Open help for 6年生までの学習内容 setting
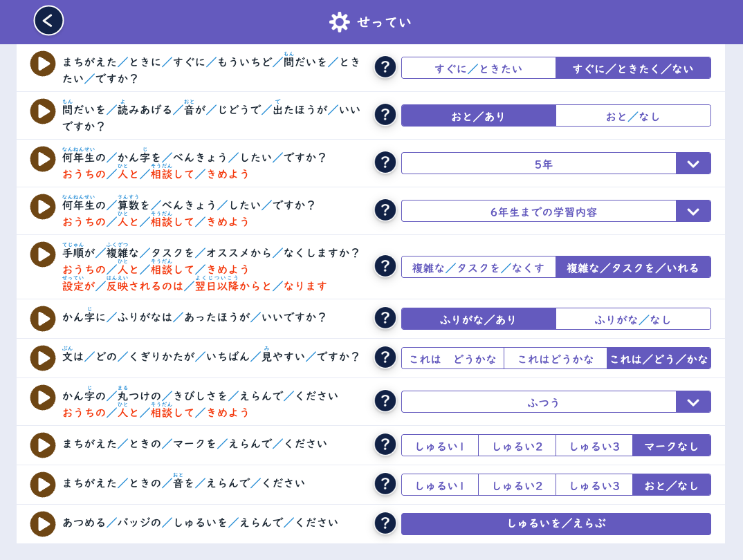 (x=385, y=210)
